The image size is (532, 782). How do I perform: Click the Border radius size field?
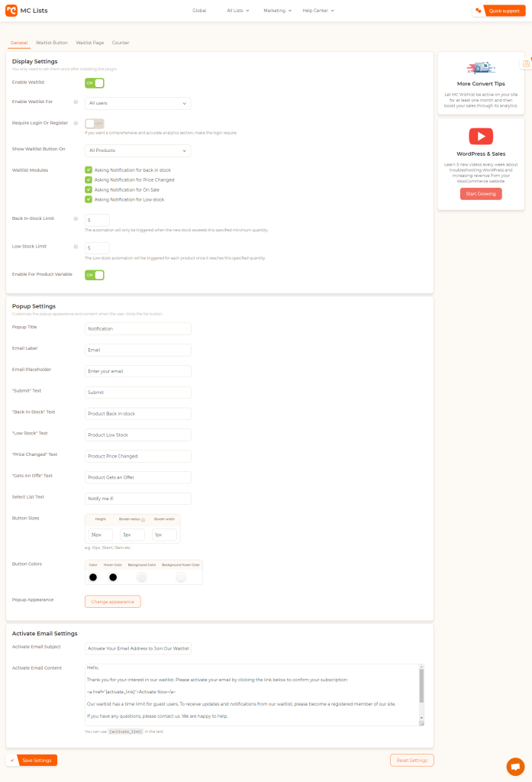[x=132, y=535]
